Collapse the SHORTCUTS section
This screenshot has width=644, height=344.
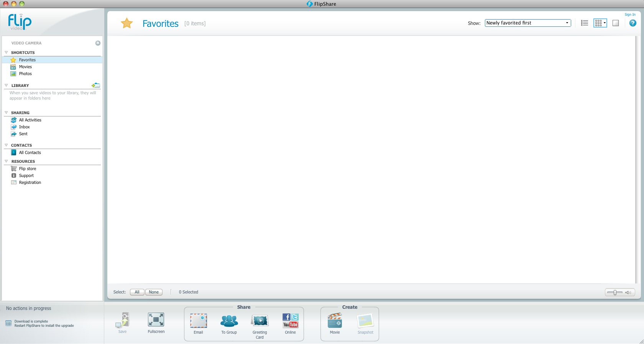6,52
